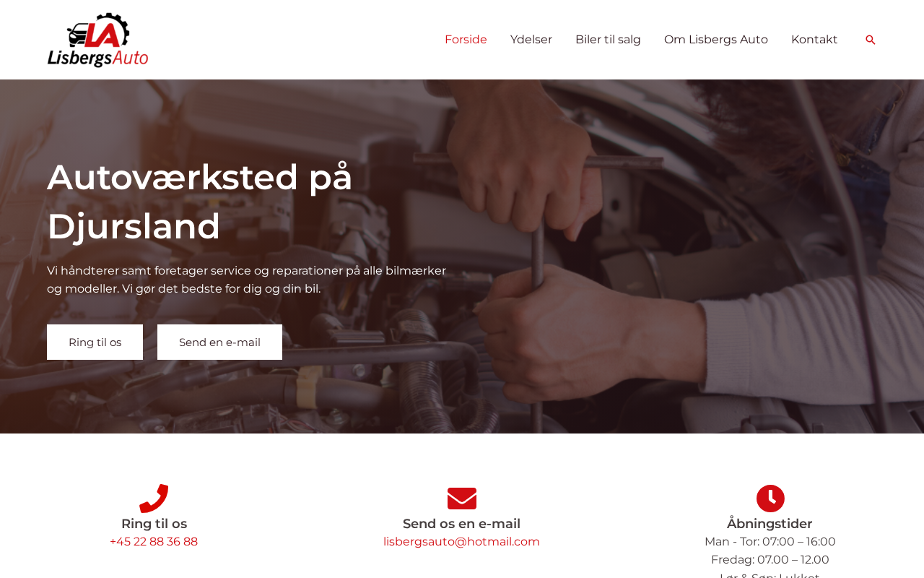Click the red phone icon
Image resolution: width=924 pixels, height=578 pixels.
point(154,499)
